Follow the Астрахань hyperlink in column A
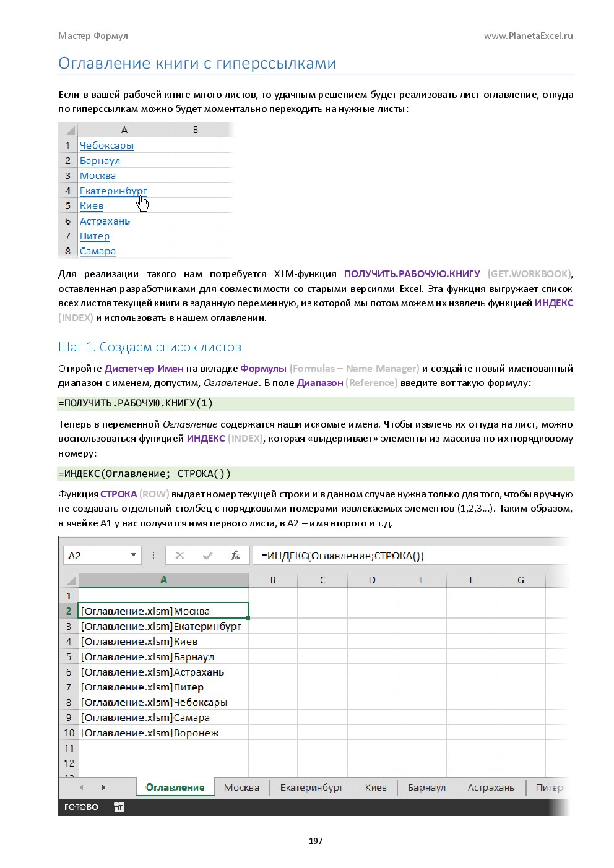 (x=105, y=221)
